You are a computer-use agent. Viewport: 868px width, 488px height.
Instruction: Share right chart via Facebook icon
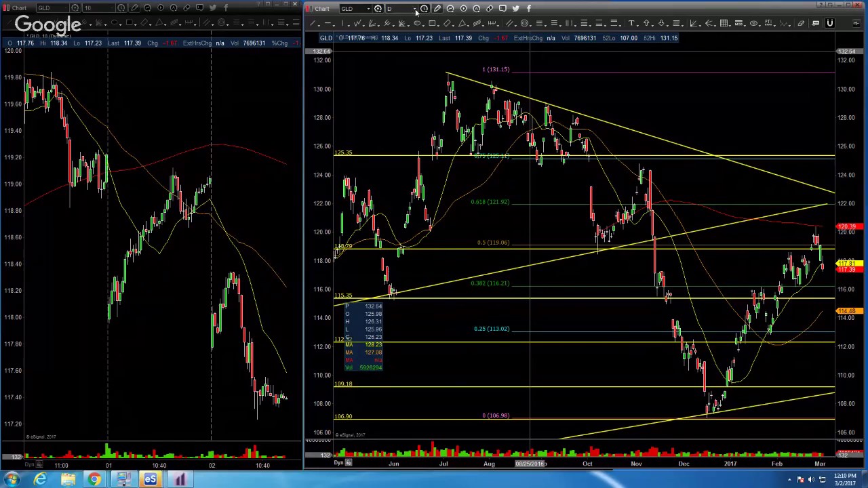(x=529, y=9)
